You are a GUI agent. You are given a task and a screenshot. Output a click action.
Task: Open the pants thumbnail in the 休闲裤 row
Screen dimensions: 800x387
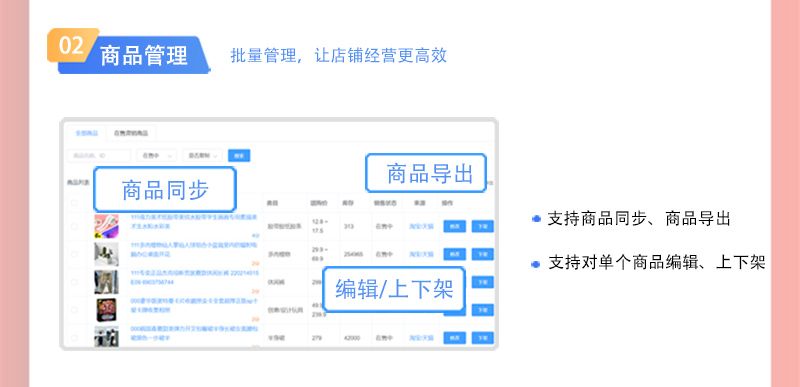107,282
